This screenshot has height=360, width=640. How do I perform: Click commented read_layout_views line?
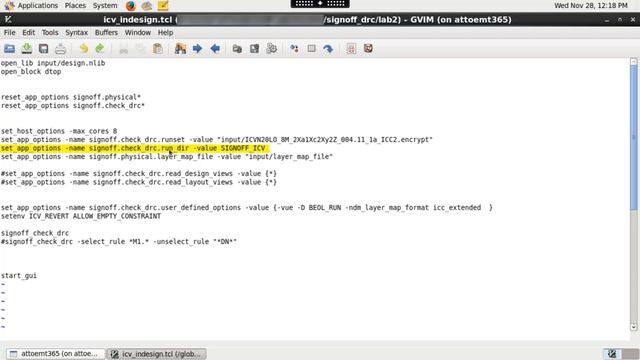click(x=139, y=182)
